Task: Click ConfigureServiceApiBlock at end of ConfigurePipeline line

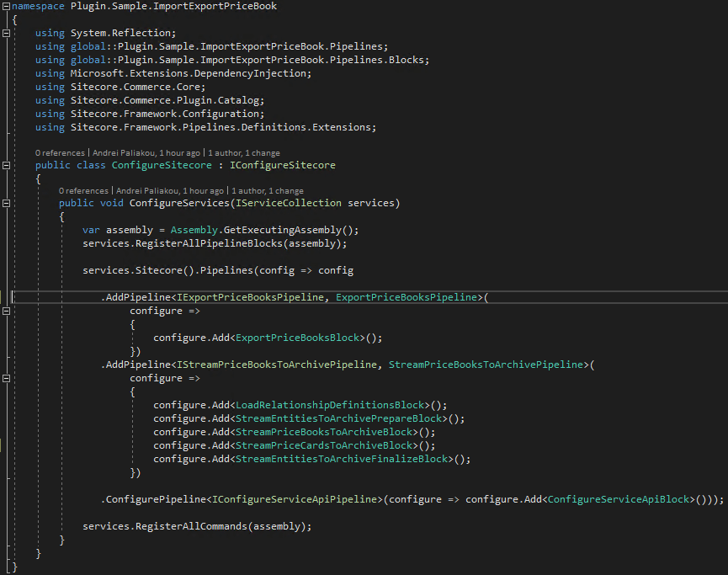Action: (619, 499)
